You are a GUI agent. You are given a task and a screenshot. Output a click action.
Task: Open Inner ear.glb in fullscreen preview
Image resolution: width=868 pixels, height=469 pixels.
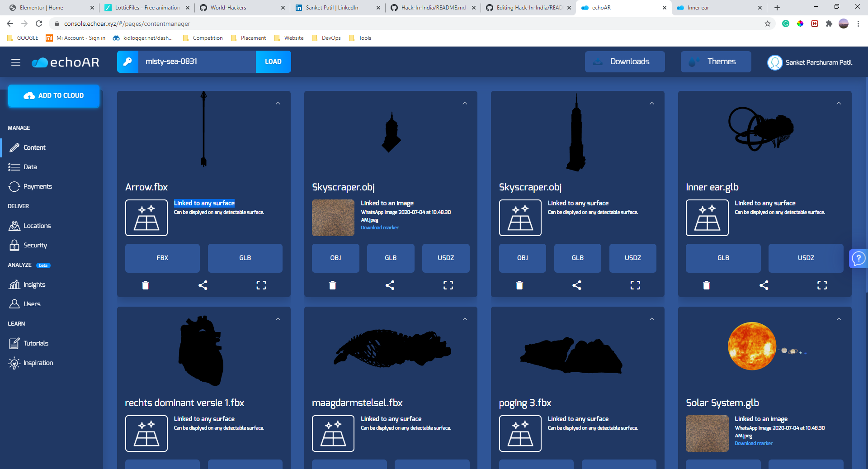[x=821, y=285]
